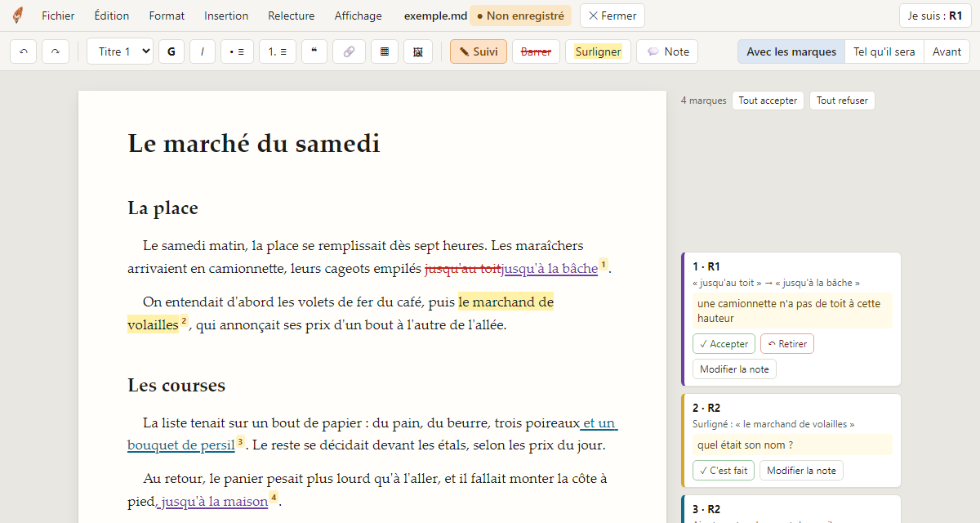This screenshot has width=980, height=523.
Task: Click footnote marker 2 after 'volailles'
Action: click(x=185, y=321)
